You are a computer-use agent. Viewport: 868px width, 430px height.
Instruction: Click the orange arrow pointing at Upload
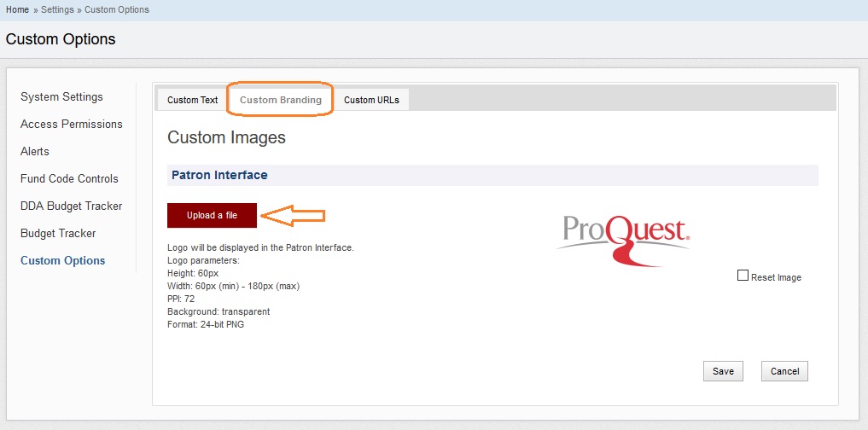(292, 216)
